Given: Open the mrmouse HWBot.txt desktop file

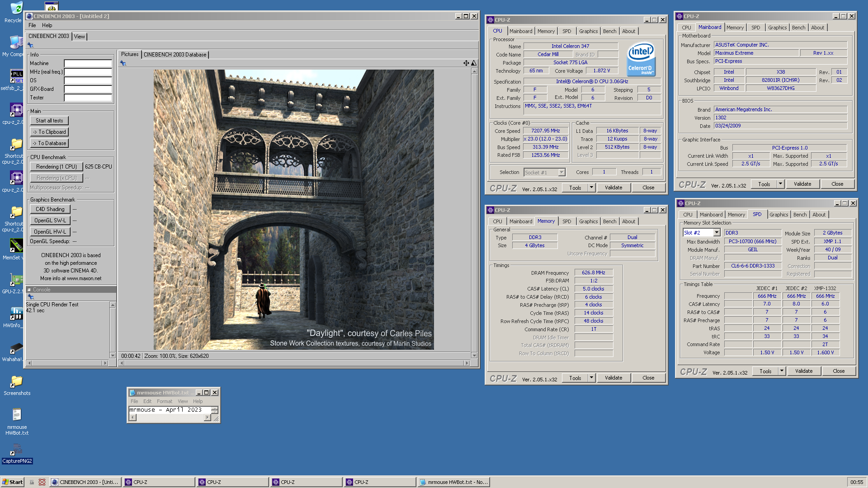Looking at the screenshot, I should (16, 415).
